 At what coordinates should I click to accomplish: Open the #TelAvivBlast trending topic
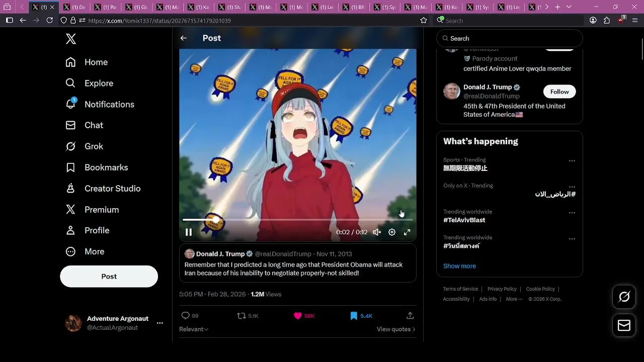[464, 220]
